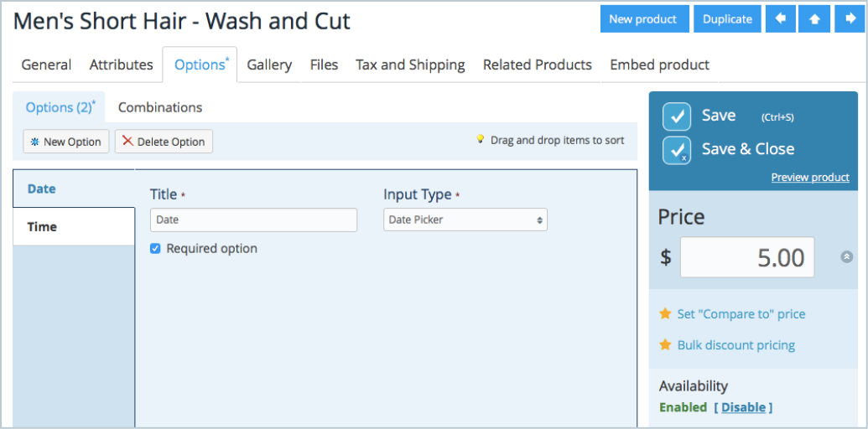Open the Gallery tab
The image size is (868, 429).
point(269,65)
